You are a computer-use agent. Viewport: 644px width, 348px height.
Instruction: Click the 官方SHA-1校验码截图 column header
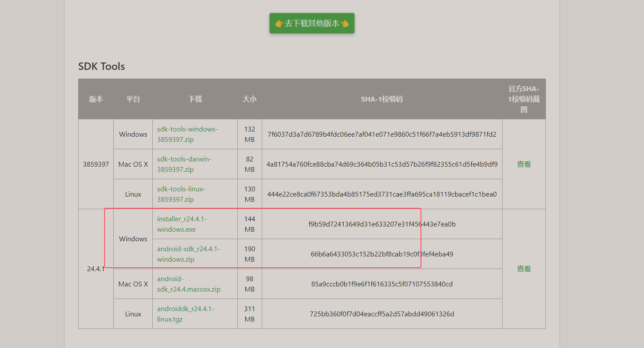tap(524, 99)
